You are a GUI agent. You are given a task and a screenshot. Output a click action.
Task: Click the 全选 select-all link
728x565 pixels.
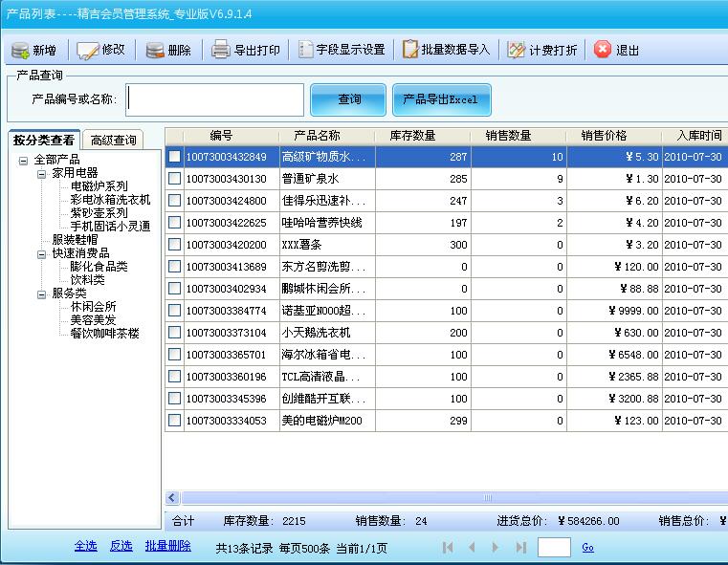click(x=85, y=546)
